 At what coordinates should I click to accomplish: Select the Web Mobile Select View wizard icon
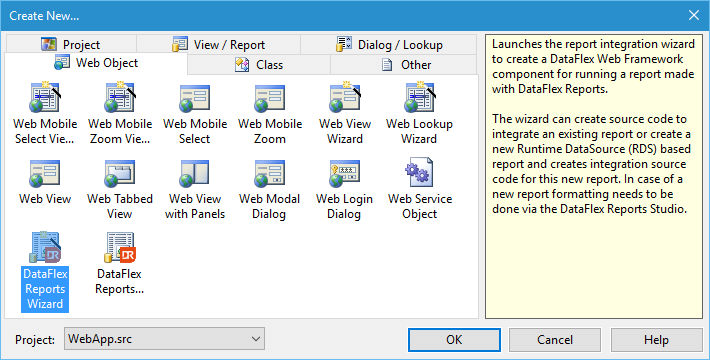45,97
